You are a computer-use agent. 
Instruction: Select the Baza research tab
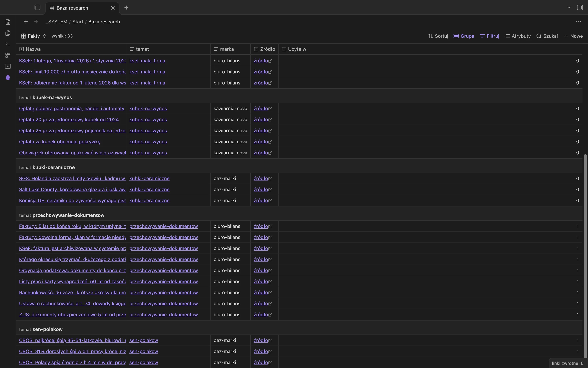click(x=82, y=8)
